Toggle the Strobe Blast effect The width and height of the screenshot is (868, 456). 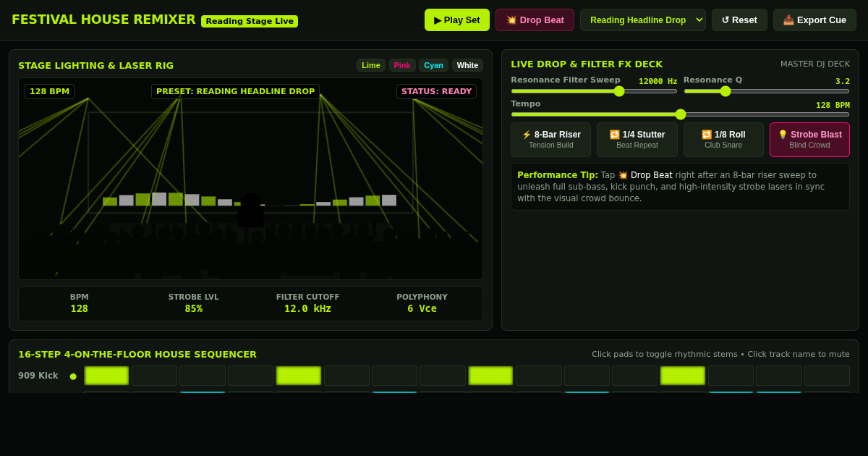pyautogui.click(x=809, y=140)
